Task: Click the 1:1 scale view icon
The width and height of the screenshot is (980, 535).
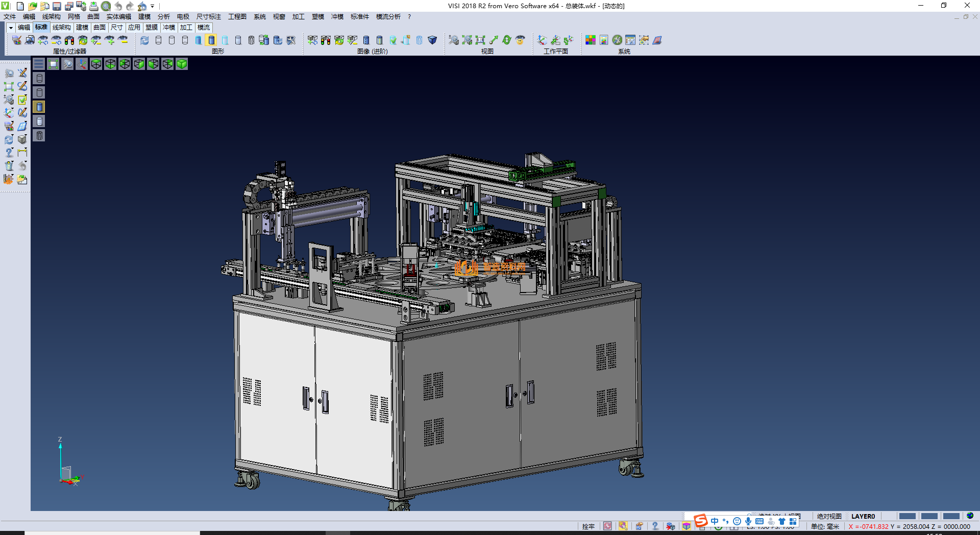Action: [480, 40]
